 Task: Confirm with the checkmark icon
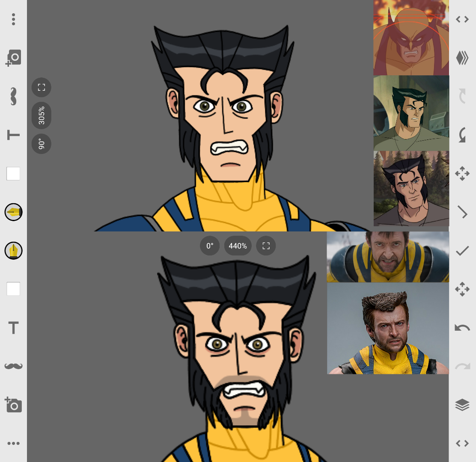click(462, 251)
